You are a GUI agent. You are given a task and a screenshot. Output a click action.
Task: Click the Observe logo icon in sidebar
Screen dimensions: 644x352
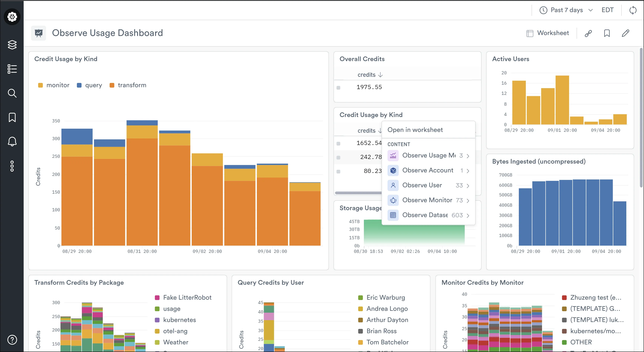click(x=12, y=17)
